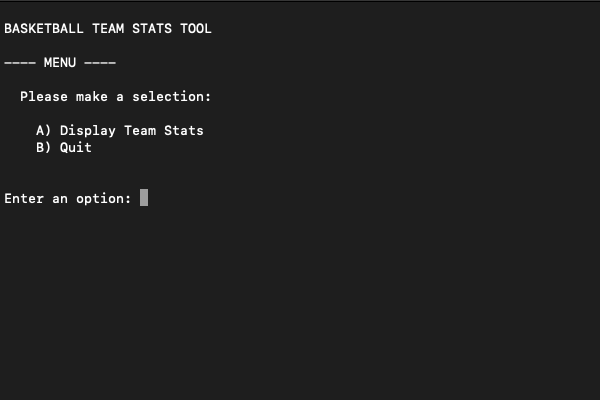The width and height of the screenshot is (600, 400).
Task: Click the word Please in the instruction line
Action: 44,97
